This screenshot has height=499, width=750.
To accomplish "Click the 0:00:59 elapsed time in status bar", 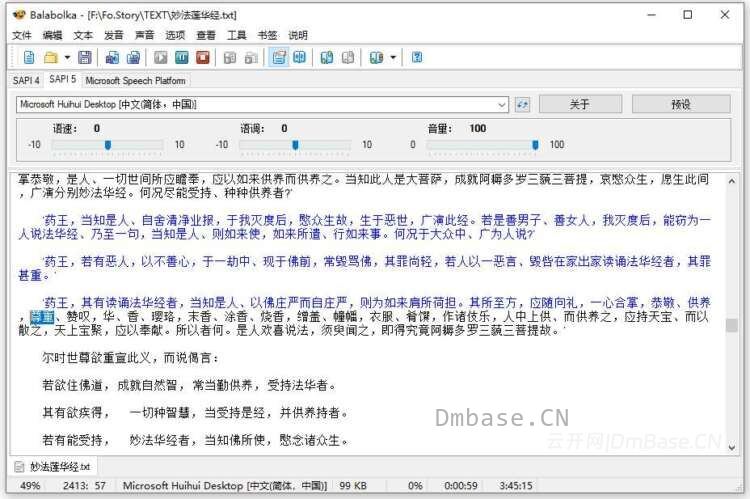I will (461, 486).
